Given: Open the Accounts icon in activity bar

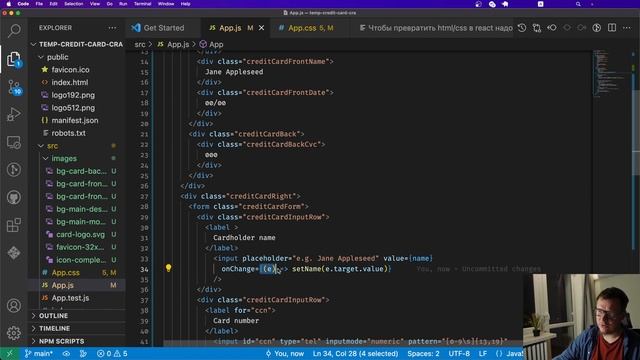Looking at the screenshot, I should [14, 305].
